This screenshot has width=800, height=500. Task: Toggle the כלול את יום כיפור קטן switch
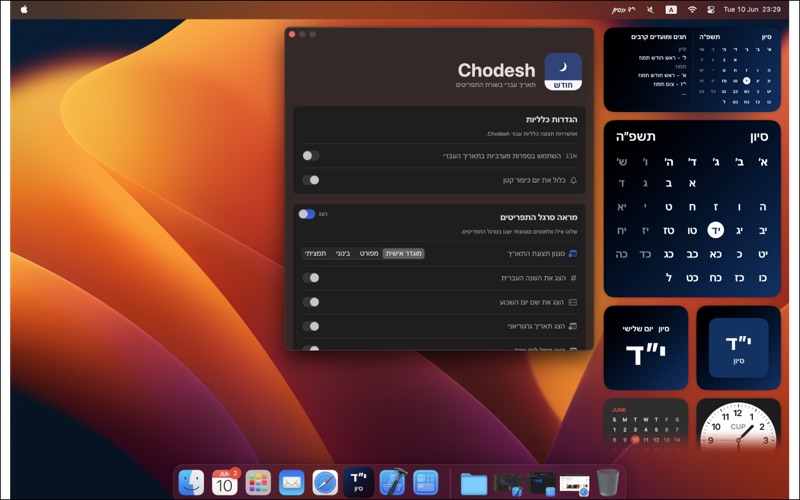pos(311,180)
